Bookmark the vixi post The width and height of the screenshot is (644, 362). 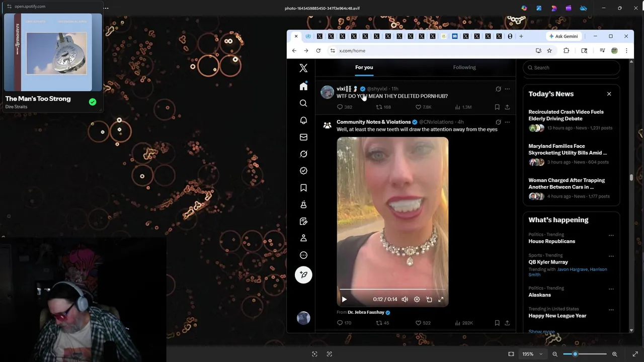pos(497,107)
